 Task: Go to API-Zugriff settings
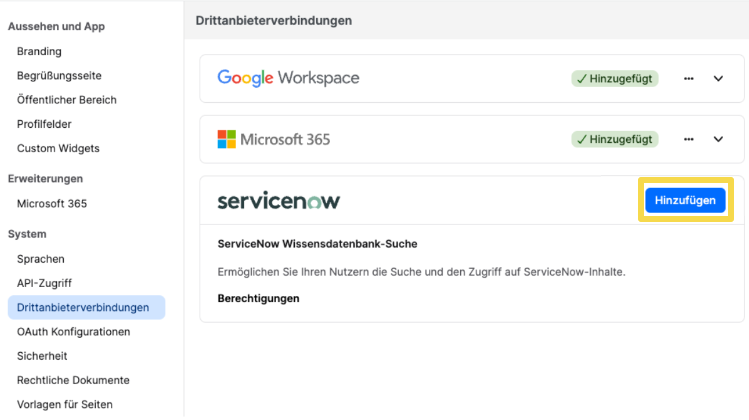click(x=44, y=283)
